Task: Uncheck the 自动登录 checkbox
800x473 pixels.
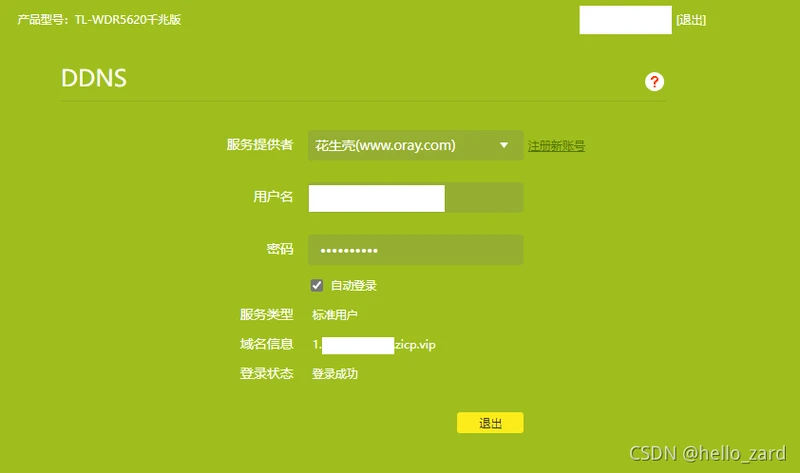Action: [x=317, y=285]
